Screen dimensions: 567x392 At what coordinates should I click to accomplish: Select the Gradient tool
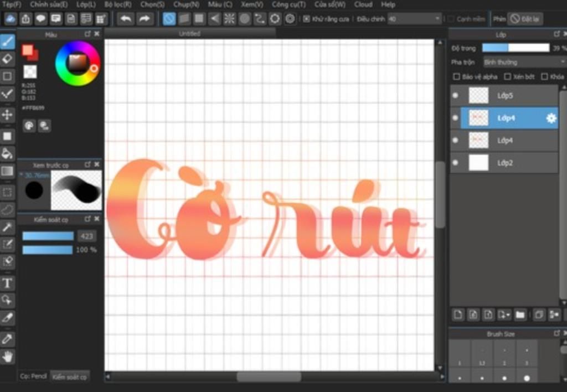7,171
